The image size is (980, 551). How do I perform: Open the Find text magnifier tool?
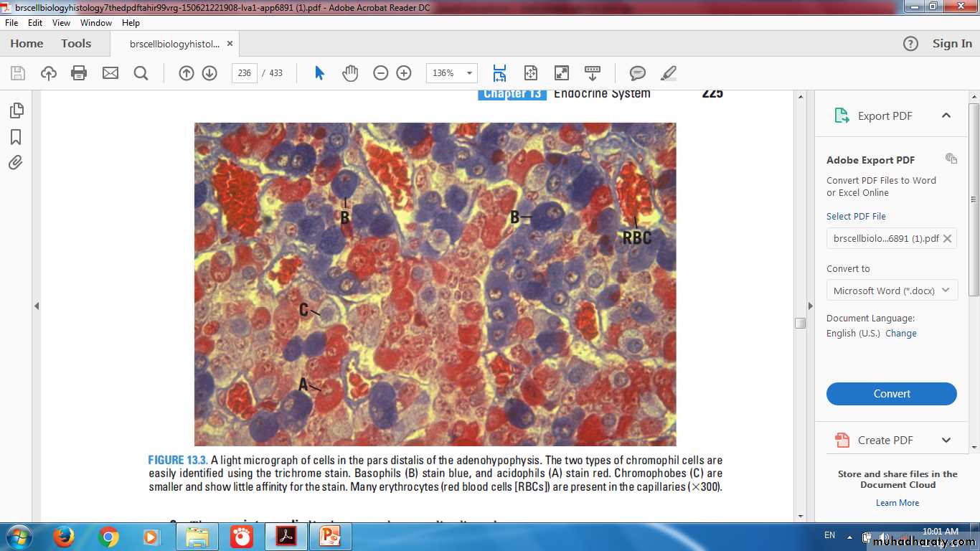pyautogui.click(x=141, y=73)
